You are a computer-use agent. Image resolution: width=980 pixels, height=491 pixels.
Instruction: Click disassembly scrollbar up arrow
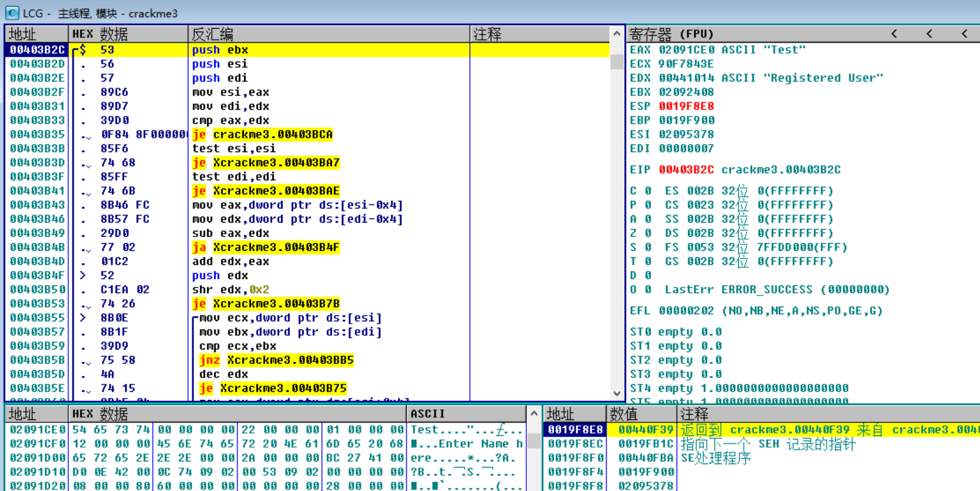pos(617,34)
